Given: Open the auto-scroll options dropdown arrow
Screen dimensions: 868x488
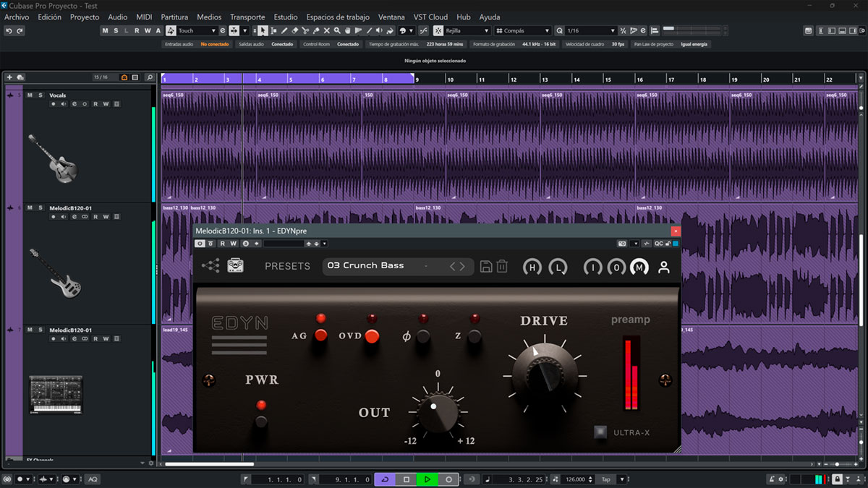Looking at the screenshot, I should 245,31.
